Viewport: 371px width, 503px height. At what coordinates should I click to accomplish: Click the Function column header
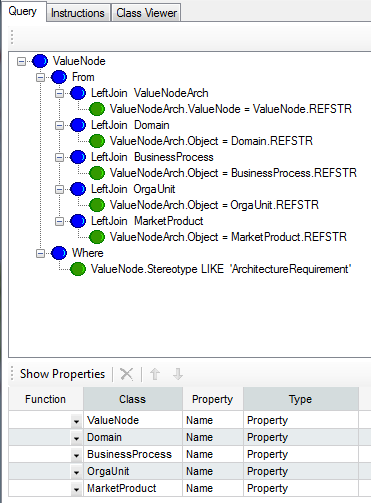[46, 399]
